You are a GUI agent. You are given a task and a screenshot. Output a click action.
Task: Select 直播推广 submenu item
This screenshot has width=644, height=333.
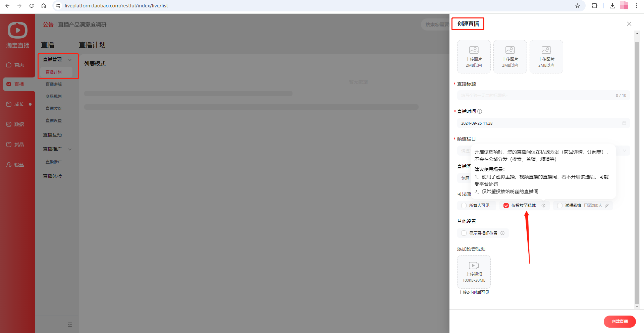click(54, 162)
